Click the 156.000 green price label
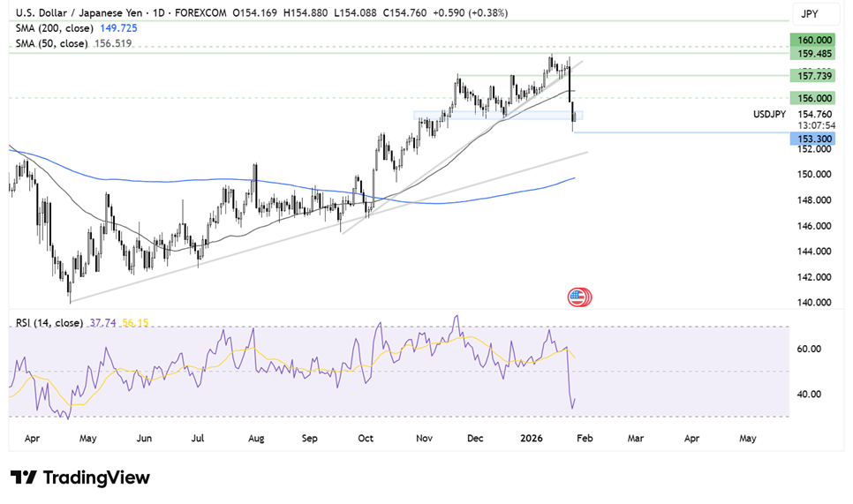This screenshot has width=853, height=504. [x=812, y=98]
